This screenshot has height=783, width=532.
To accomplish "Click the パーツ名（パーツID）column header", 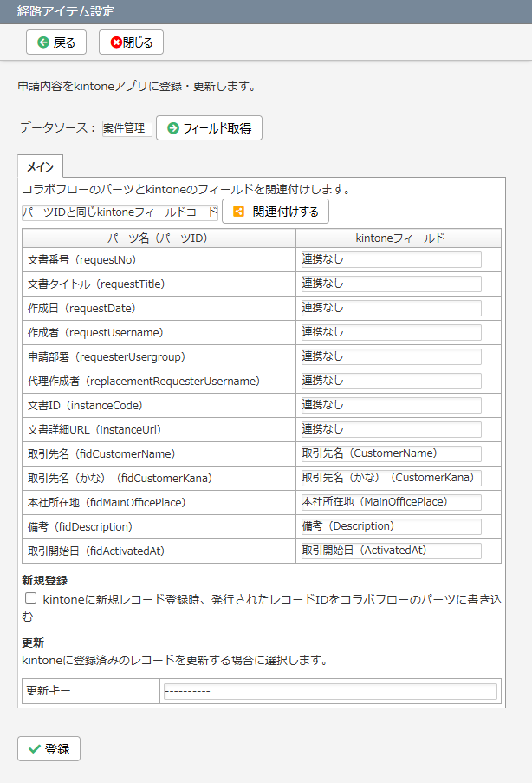I will [x=159, y=238].
